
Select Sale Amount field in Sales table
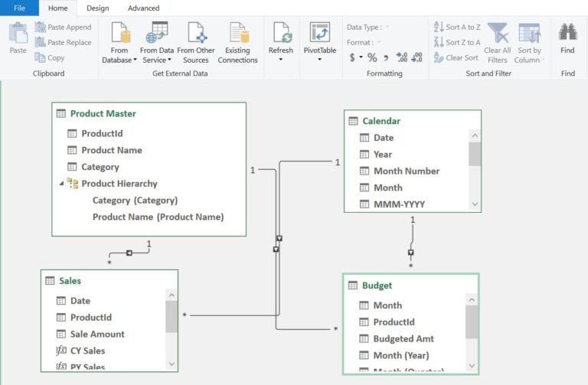97,334
